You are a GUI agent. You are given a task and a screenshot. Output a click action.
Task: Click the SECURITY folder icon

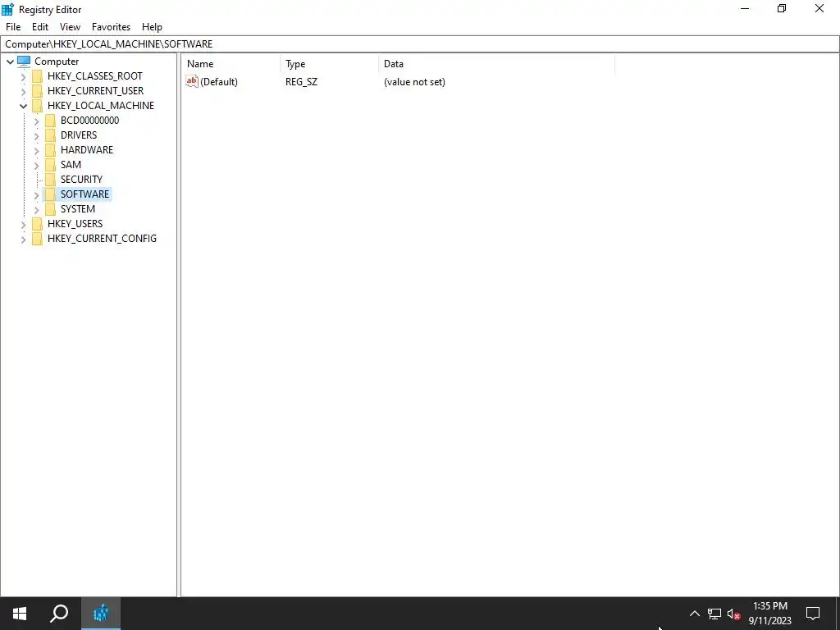[x=50, y=179]
